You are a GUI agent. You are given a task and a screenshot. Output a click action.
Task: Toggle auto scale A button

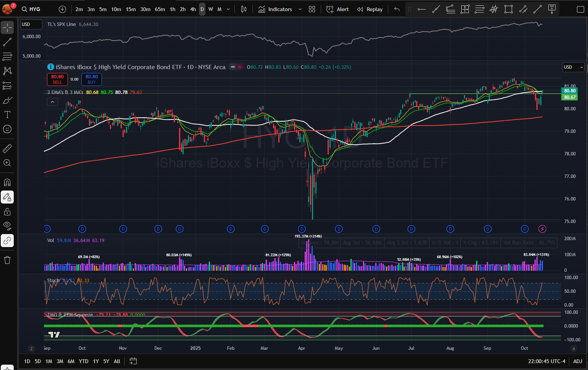pyautogui.click(x=573, y=348)
